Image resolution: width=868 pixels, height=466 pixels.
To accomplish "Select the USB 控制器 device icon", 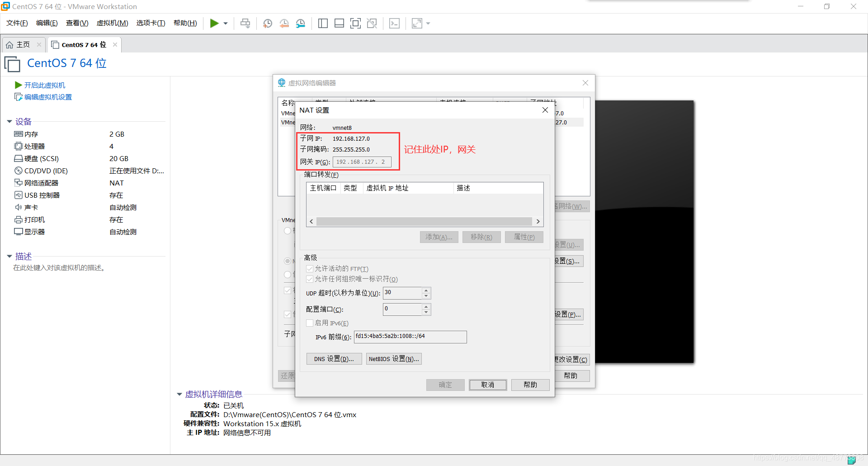I will [19, 195].
